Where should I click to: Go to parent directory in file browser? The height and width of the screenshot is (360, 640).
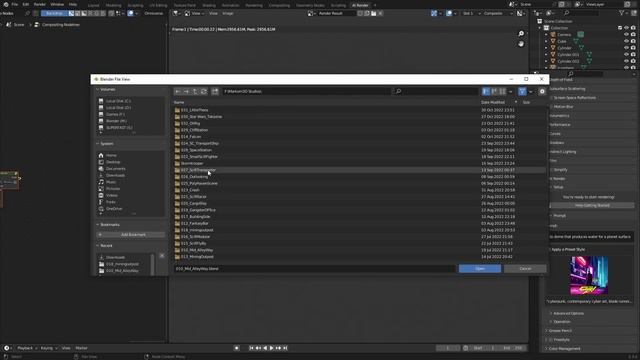point(195,91)
